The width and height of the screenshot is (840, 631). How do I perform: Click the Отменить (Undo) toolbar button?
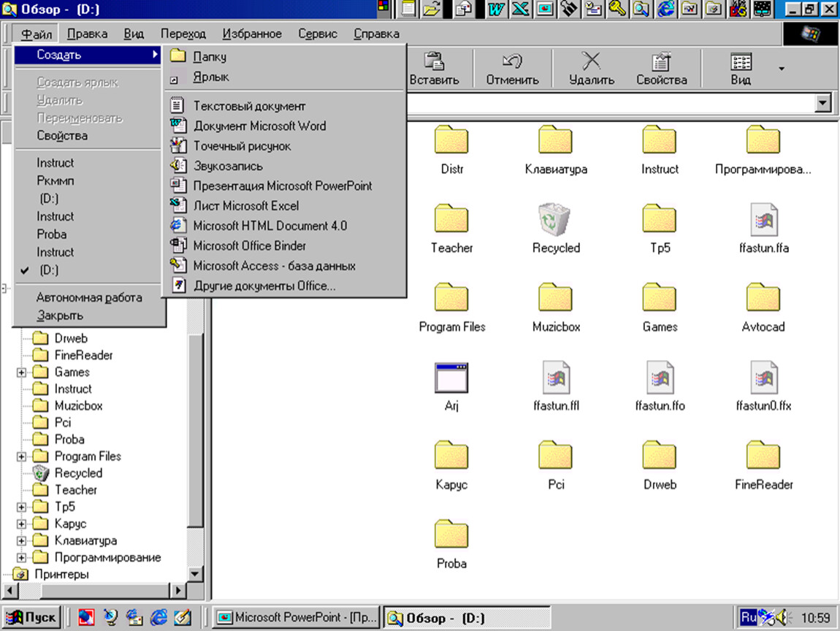tap(512, 69)
